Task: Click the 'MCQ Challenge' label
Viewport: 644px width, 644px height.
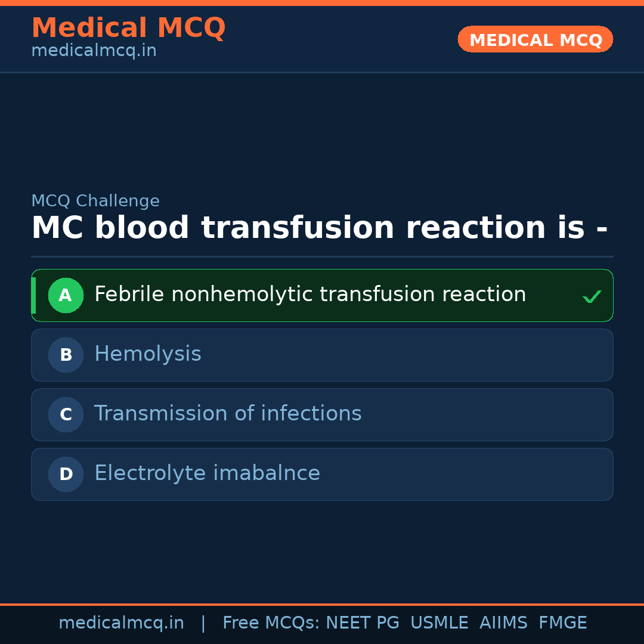Action: tap(95, 202)
